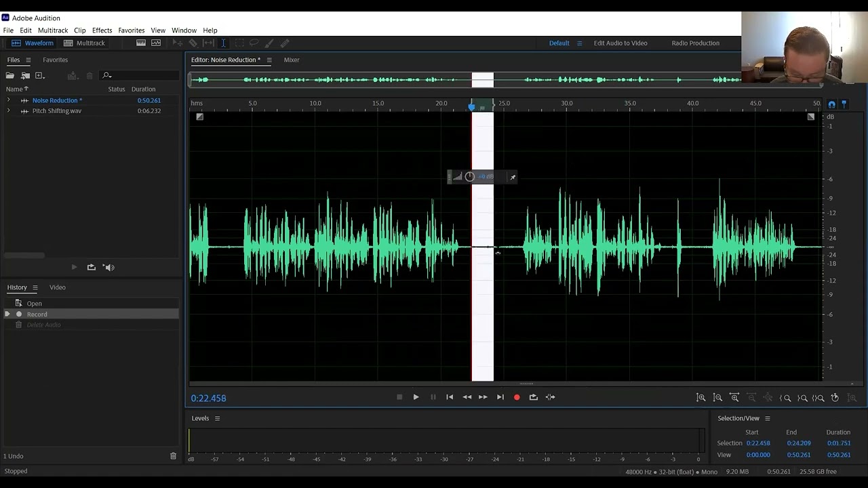868x488 pixels.
Task: Open a file from the Files panel
Action: point(10,75)
